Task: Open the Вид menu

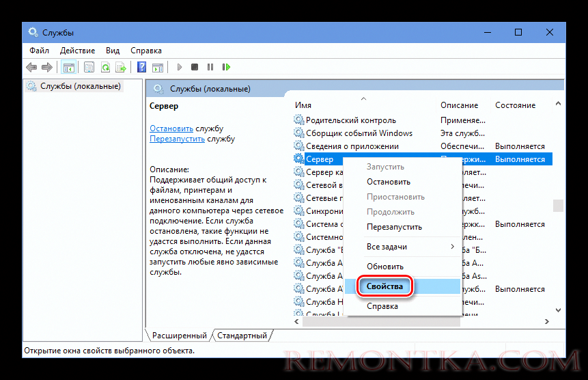Action: pyautogui.click(x=113, y=51)
